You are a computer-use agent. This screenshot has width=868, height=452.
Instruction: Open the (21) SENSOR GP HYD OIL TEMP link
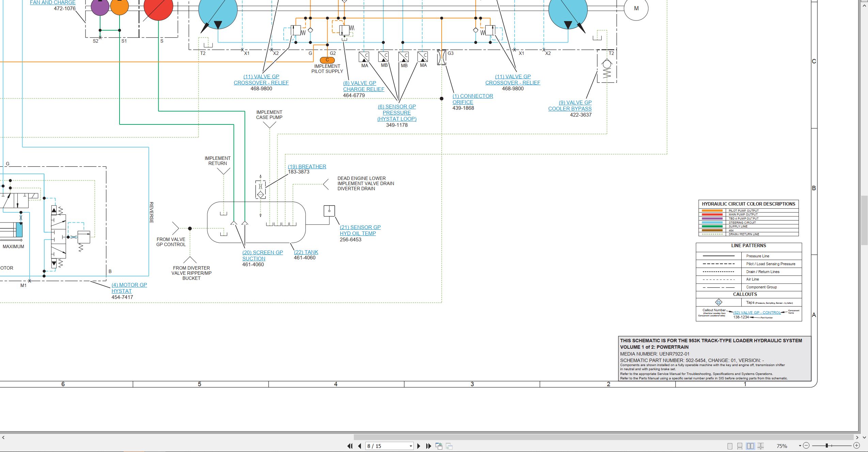[360, 230]
